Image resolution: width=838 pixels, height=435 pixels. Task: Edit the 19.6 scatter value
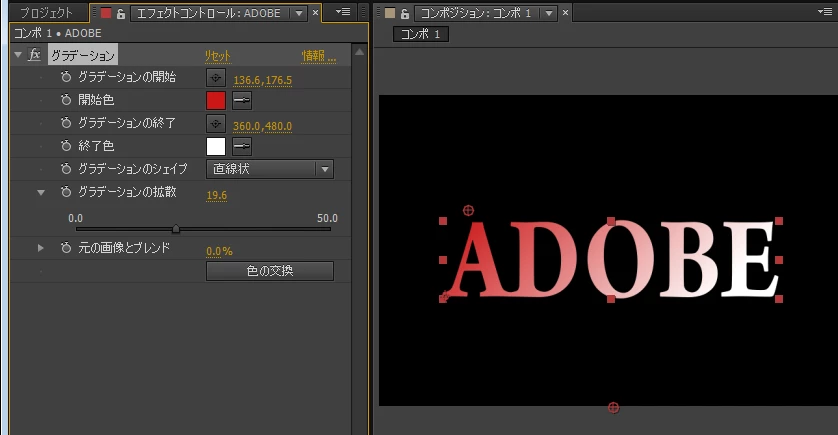tap(216, 195)
